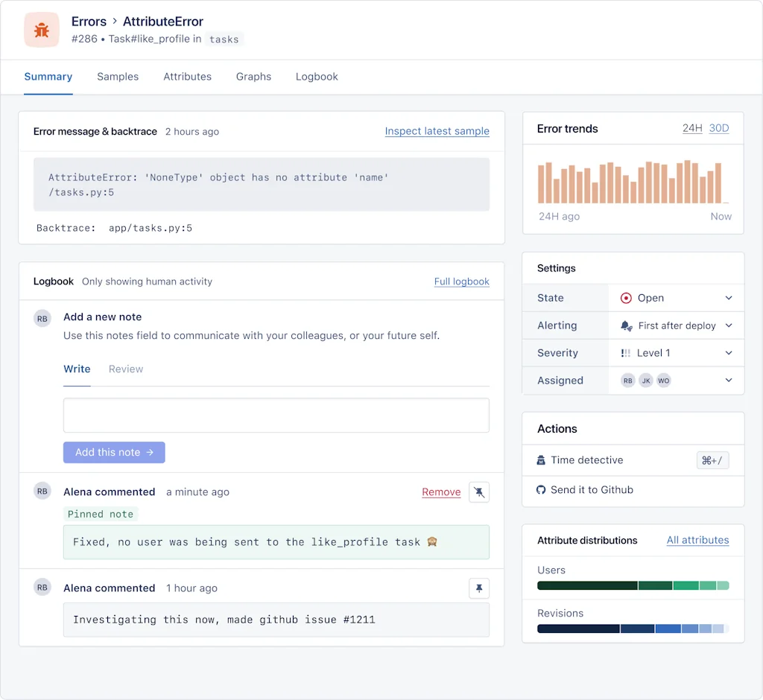Click the bug error icon in the header
Image resolution: width=763 pixels, height=700 pixels.
(41, 29)
